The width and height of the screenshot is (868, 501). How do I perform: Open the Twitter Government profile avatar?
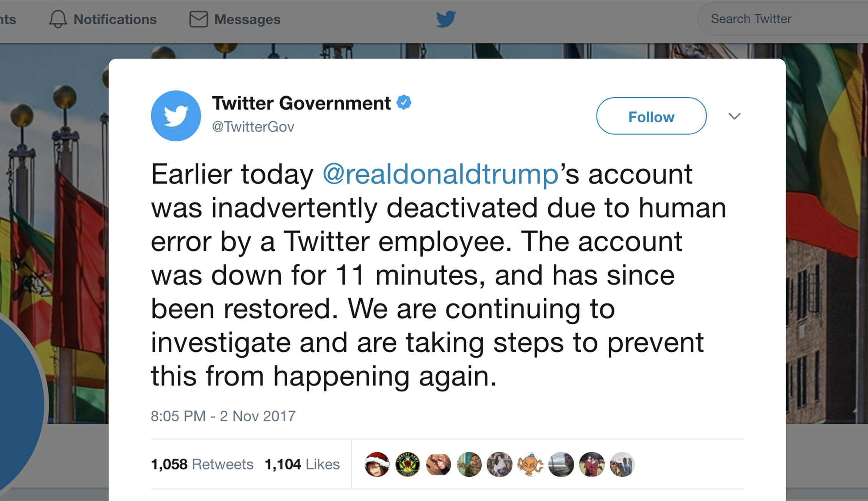(176, 116)
